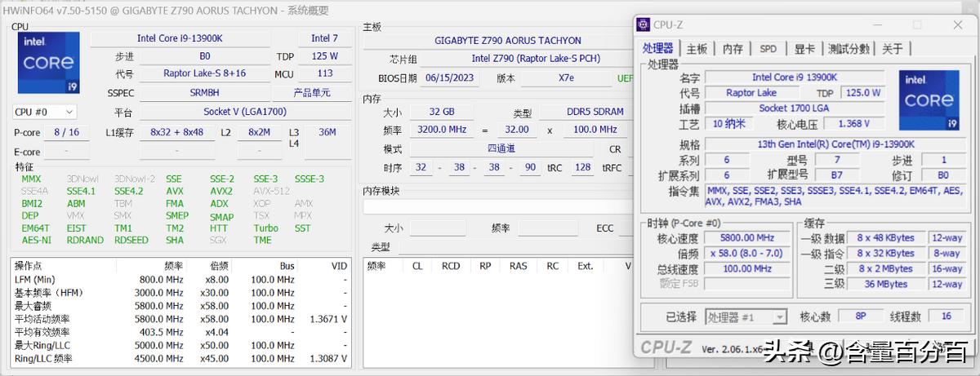Screen dimensions: 980x376
Task: Click the GIGABYTE Z790 AORUS TACHYON motherboard field
Action: click(508, 40)
